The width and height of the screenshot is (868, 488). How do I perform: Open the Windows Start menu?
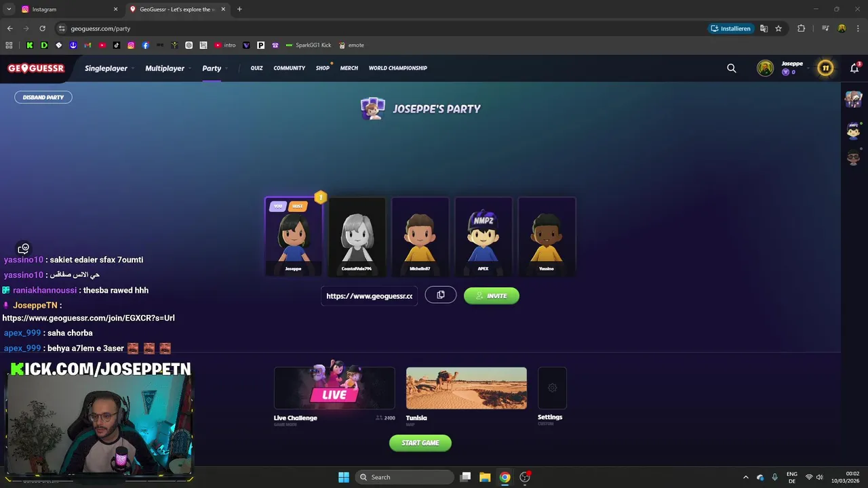coord(344,477)
